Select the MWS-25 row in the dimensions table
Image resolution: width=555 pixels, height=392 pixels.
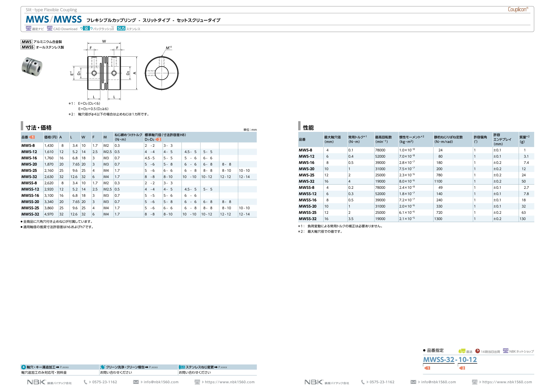[29, 170]
